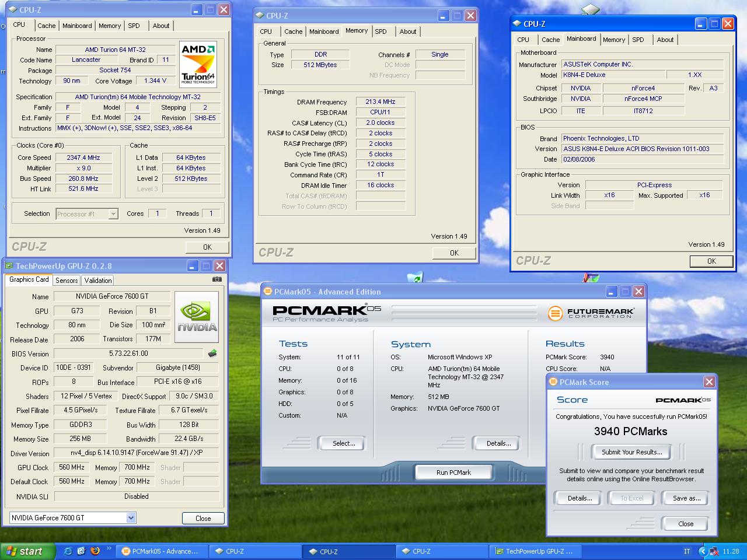Viewport: 747px width, 560px height.
Task: Click Run PCMark button
Action: 453,473
